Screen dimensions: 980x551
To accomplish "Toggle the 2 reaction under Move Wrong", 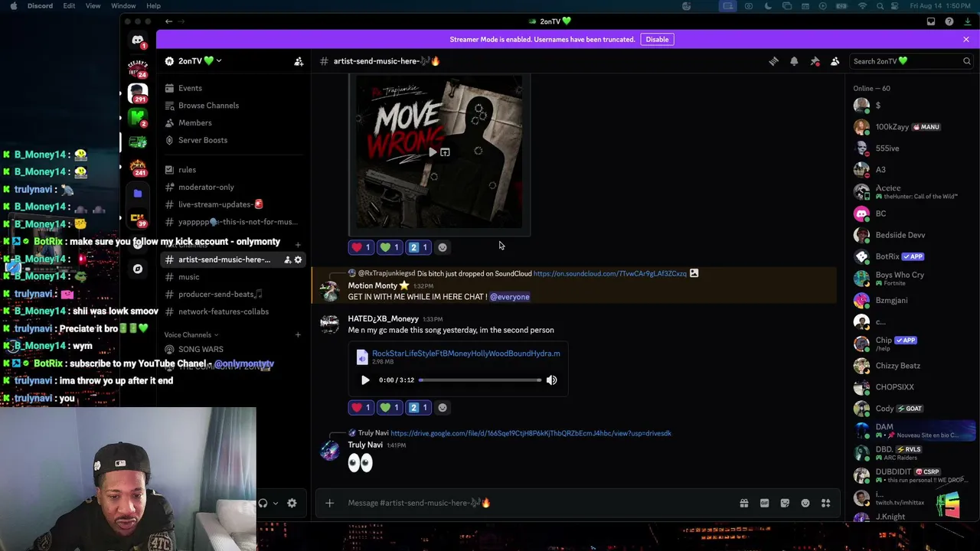I will (x=418, y=247).
